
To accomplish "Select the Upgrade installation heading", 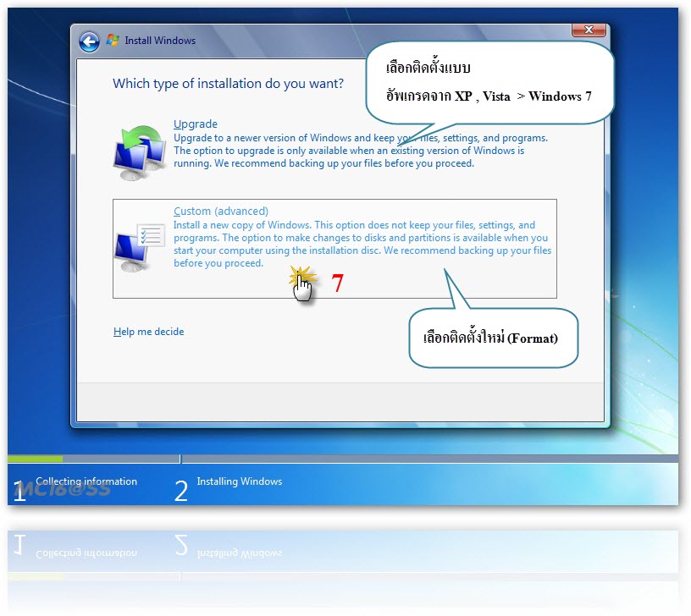I will [196, 124].
